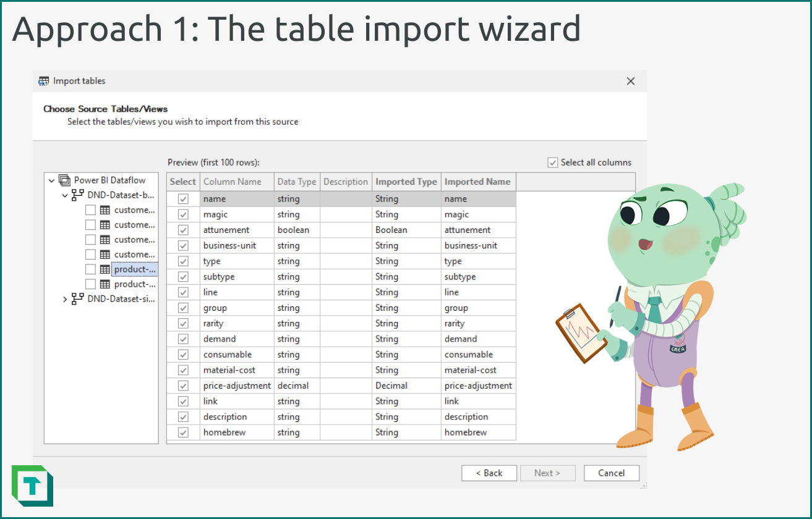Click the table icon next to fourth customer entry
The height and width of the screenshot is (519, 812).
103,254
